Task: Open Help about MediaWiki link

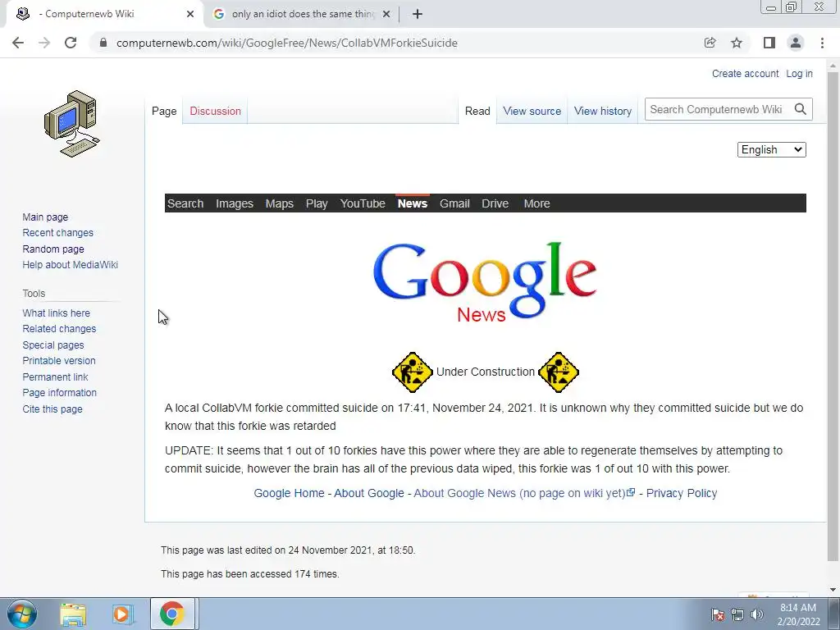Action: pyautogui.click(x=71, y=265)
